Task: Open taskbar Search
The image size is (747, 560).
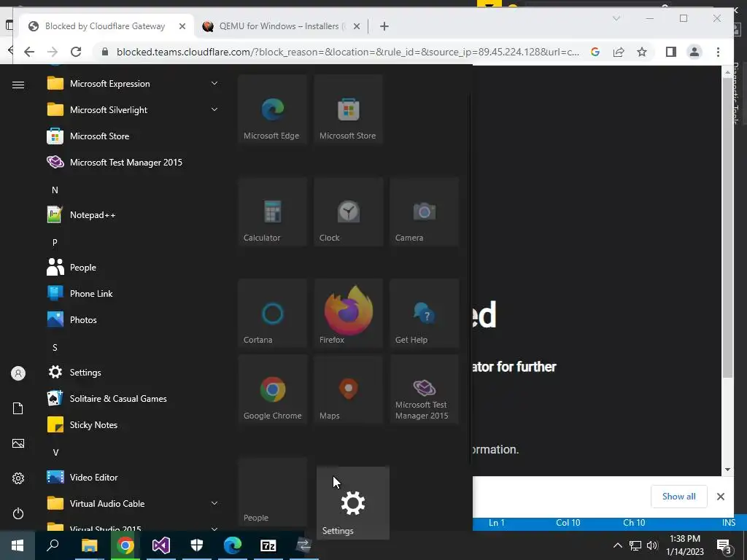Action: 53,545
